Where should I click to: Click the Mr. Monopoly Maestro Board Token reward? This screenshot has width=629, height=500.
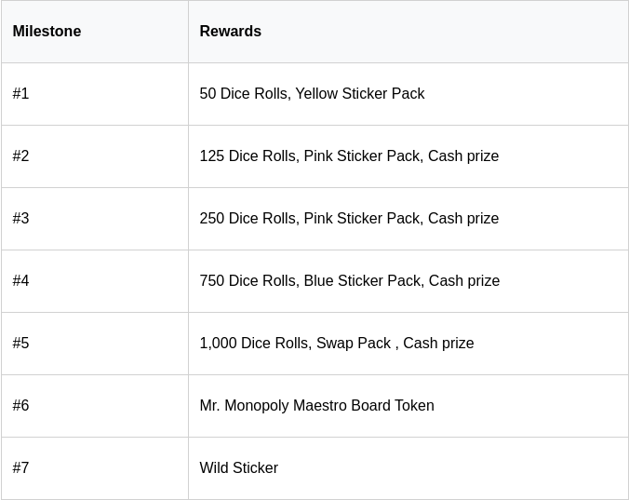(x=316, y=405)
